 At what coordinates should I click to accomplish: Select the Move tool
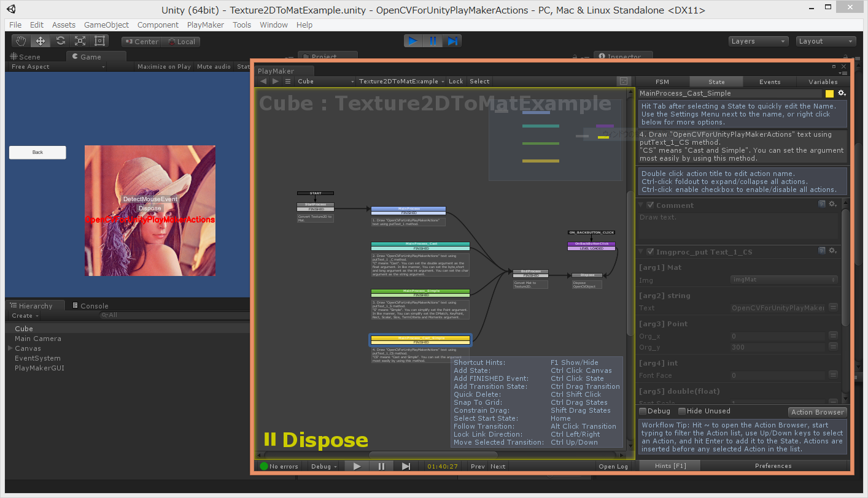41,41
